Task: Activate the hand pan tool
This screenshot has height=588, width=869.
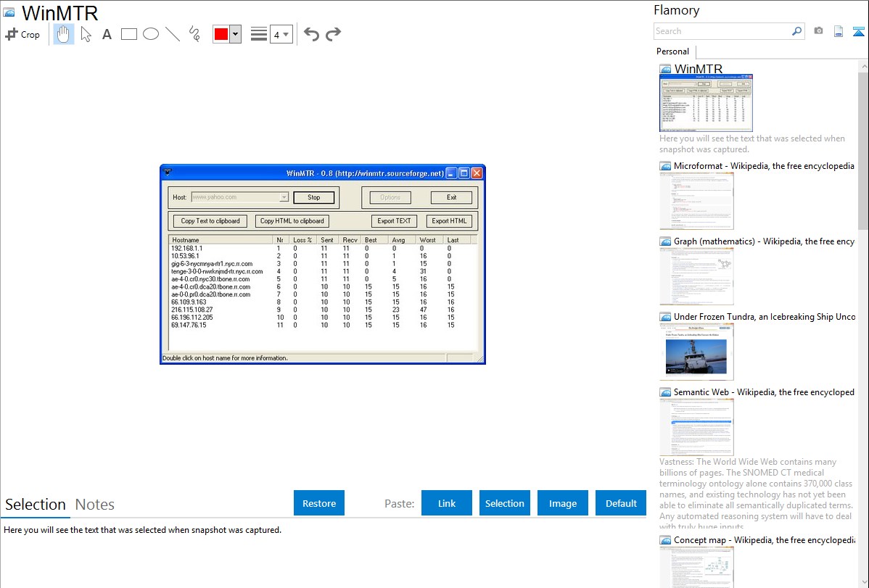Action: pos(64,34)
